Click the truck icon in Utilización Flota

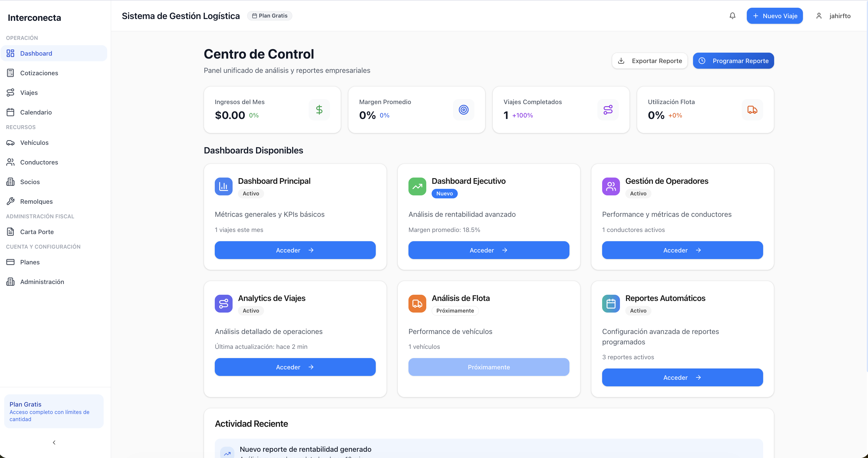point(752,110)
